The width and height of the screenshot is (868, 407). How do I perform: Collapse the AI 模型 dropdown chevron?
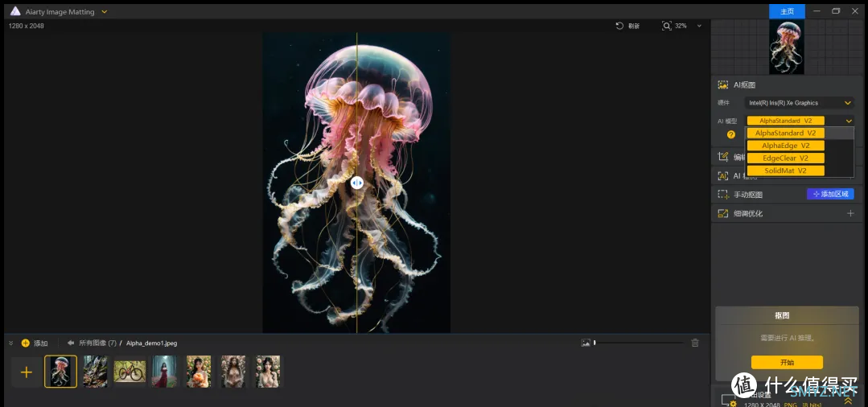coord(848,121)
